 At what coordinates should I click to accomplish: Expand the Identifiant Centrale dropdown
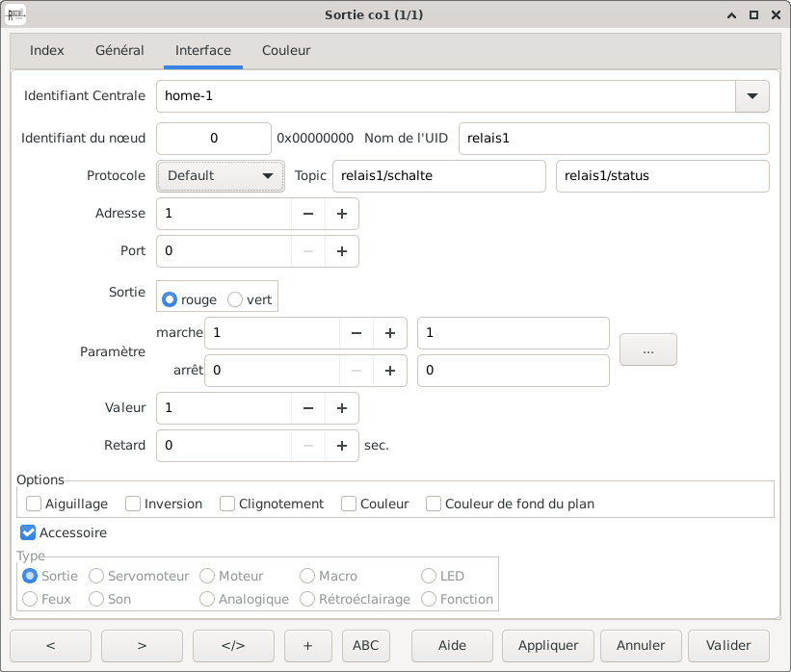751,96
